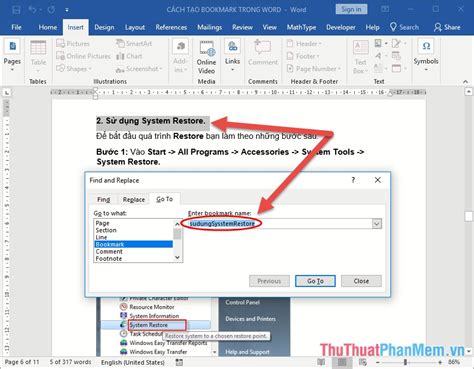This screenshot has height=369, width=474.
Task: Switch to the Design tab
Action: [x=104, y=27]
